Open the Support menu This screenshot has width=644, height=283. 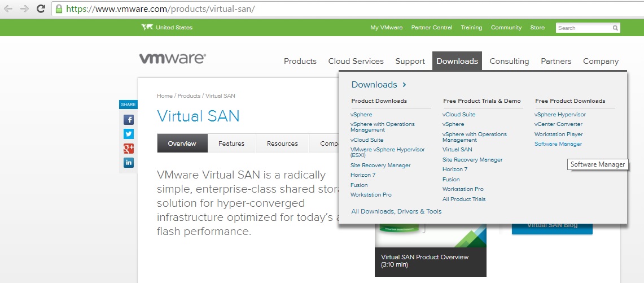(x=410, y=62)
